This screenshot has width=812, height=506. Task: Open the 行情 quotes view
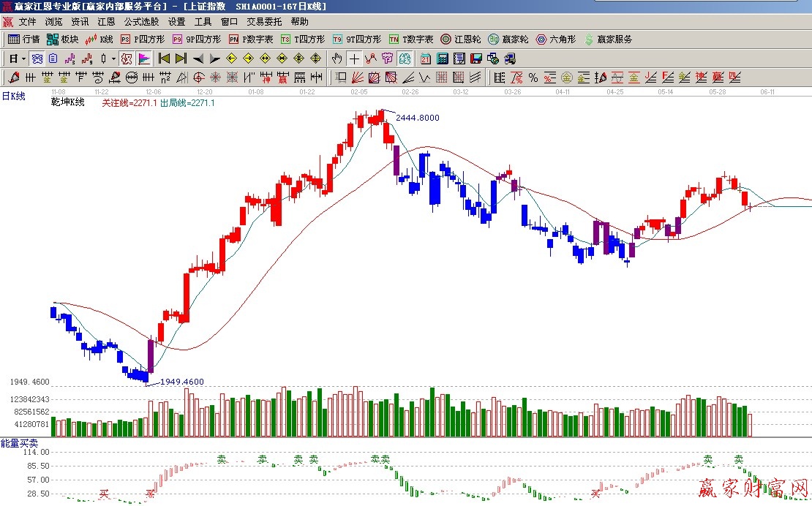pos(23,39)
